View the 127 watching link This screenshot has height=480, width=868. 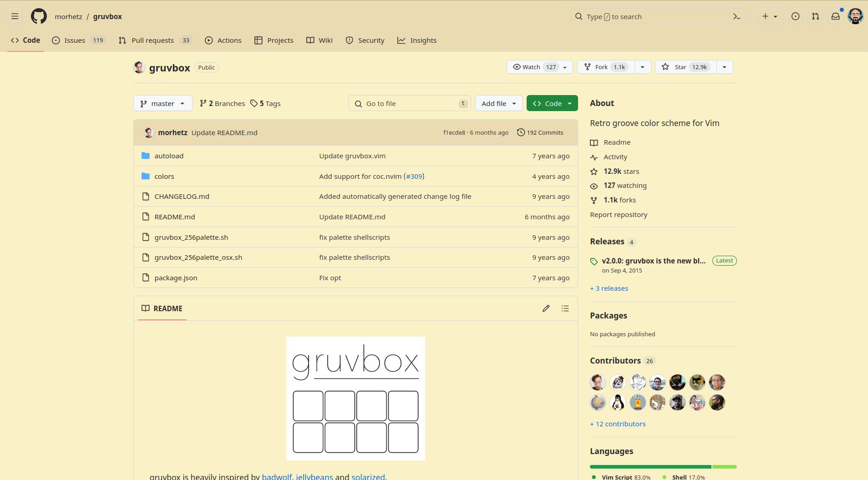[625, 185]
